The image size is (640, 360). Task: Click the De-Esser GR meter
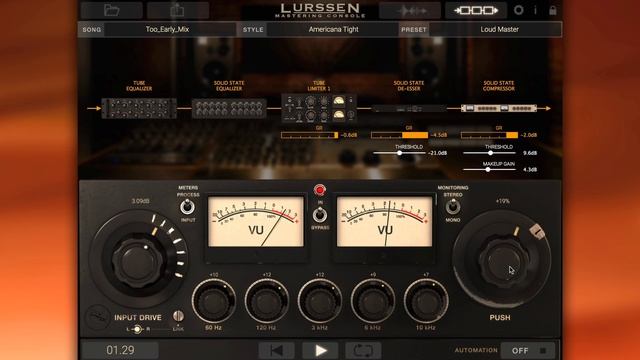(x=400, y=135)
